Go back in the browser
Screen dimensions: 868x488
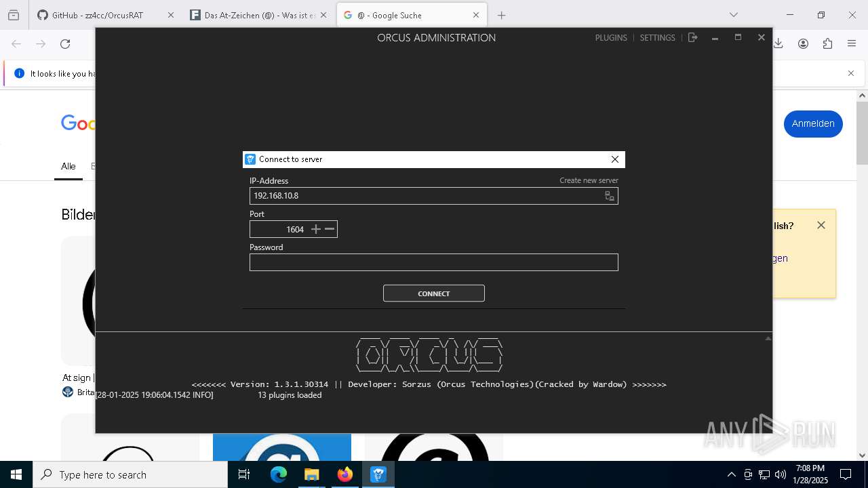click(16, 44)
